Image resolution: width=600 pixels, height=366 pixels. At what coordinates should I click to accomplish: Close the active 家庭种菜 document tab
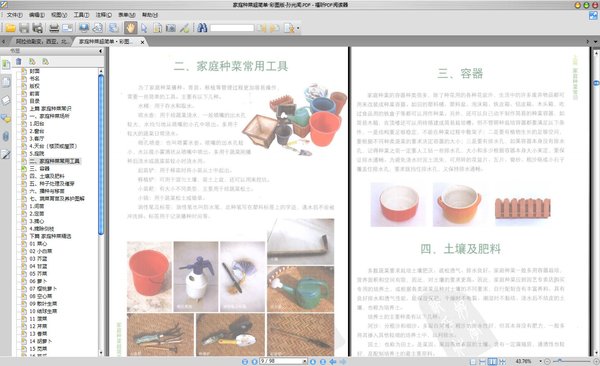pyautogui.click(x=142, y=42)
